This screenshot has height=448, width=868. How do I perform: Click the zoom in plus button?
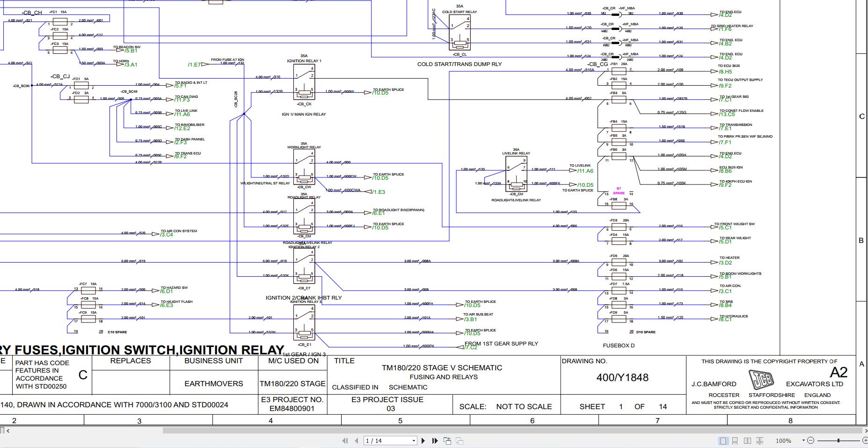(x=865, y=441)
